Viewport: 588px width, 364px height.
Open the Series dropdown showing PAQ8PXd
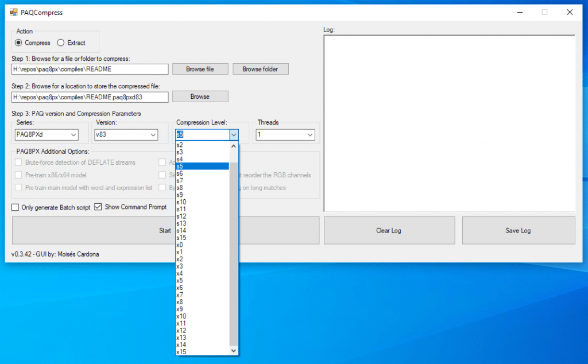47,134
